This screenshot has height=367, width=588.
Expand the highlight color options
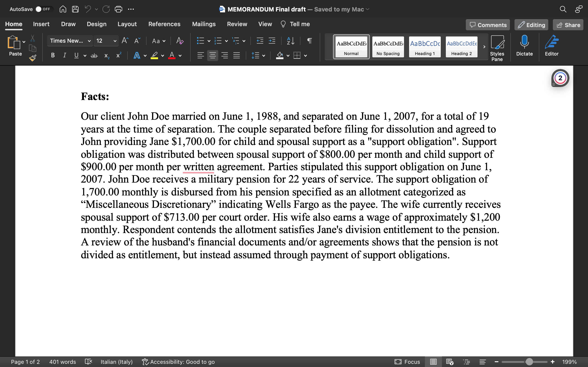pyautogui.click(x=163, y=56)
